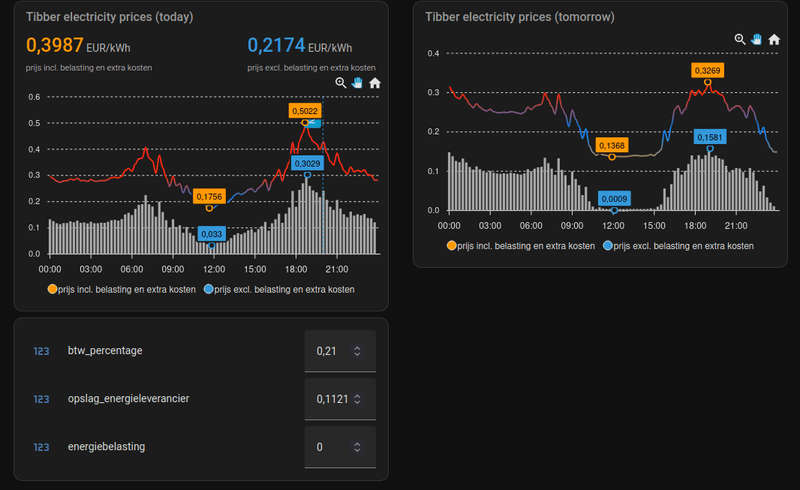This screenshot has width=800, height=490.
Task: Select zoom tool on tomorrow's price chart
Action: [740, 39]
